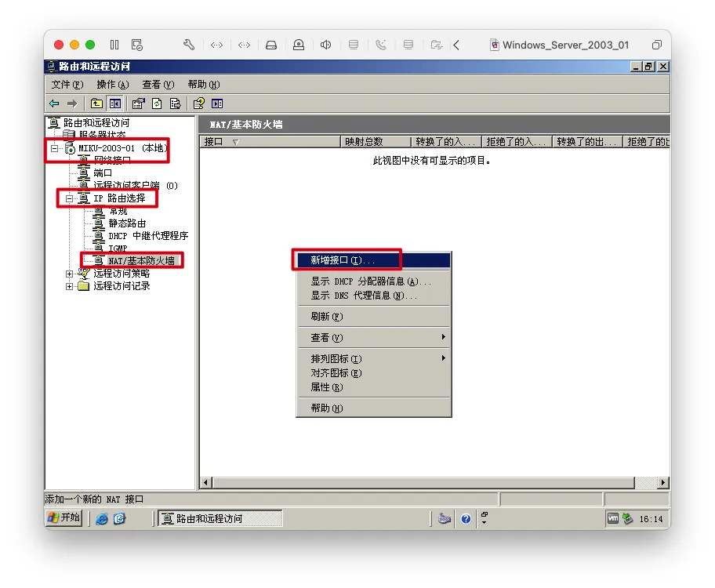Viewport: 715px width, 588px height.
Task: Choose 显示 DHCP 分配器信息(A)... menu entry
Action: (x=373, y=281)
